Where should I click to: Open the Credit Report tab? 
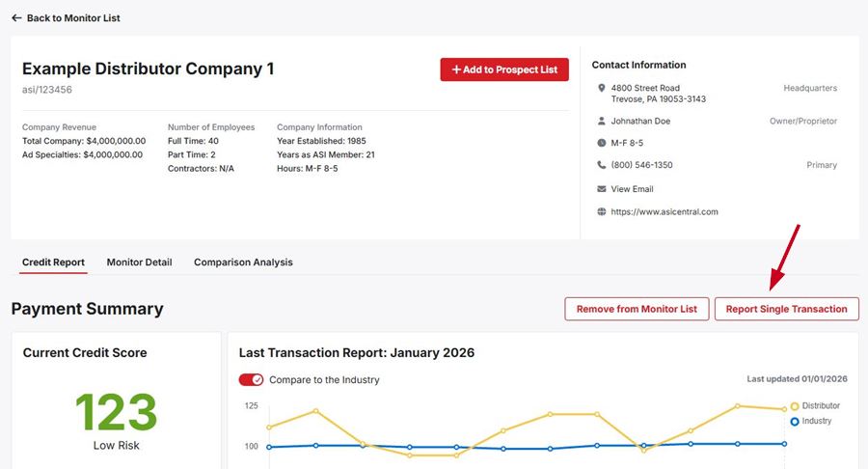coord(53,262)
